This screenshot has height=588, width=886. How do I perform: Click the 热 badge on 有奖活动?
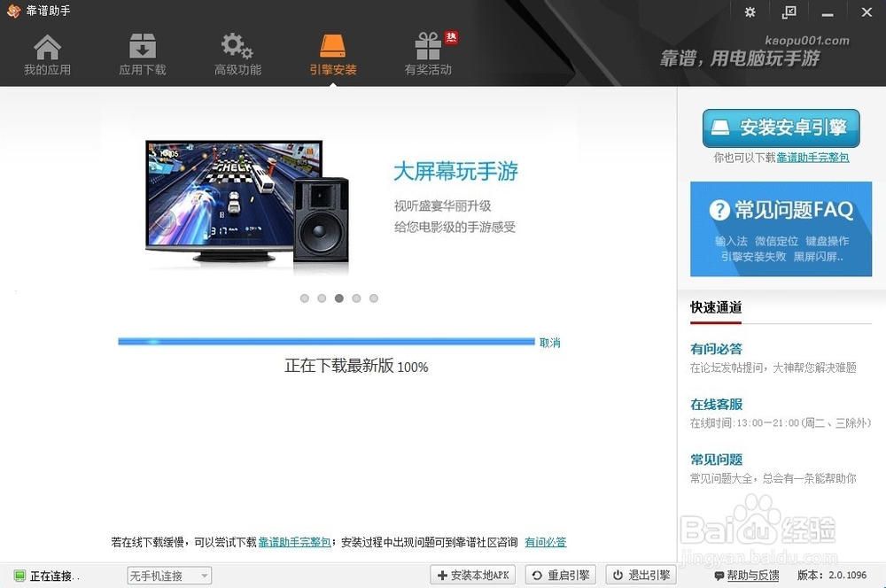(451, 37)
